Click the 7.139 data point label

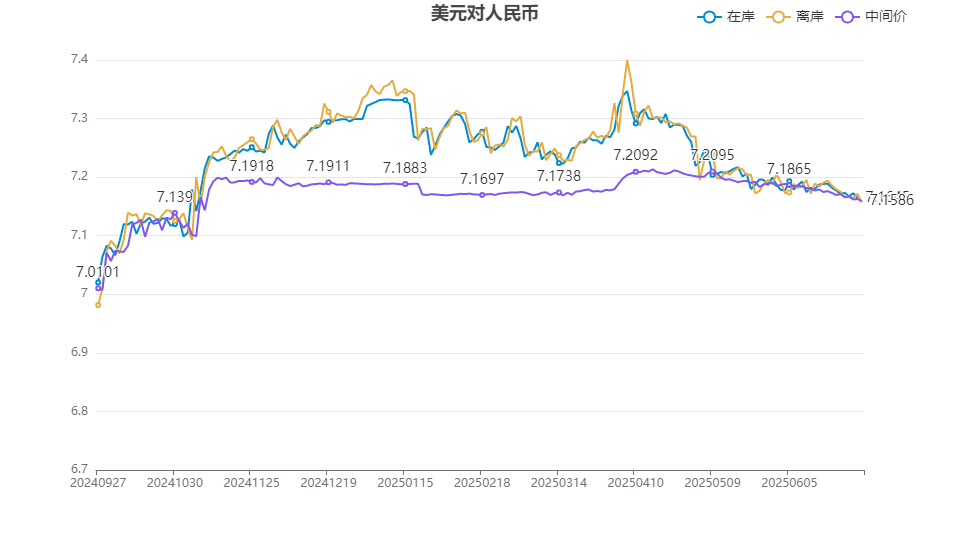coord(175,197)
